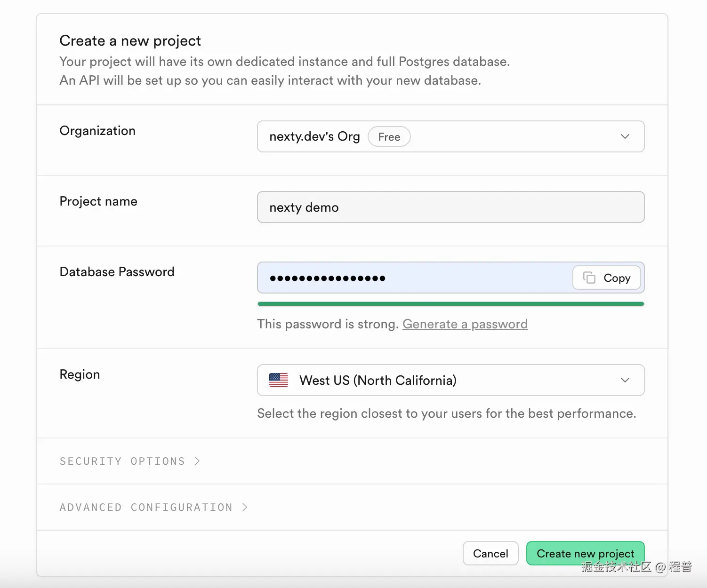Image resolution: width=707 pixels, height=588 pixels.
Task: Expand the SECURITY OPTIONS section
Action: (x=129, y=461)
